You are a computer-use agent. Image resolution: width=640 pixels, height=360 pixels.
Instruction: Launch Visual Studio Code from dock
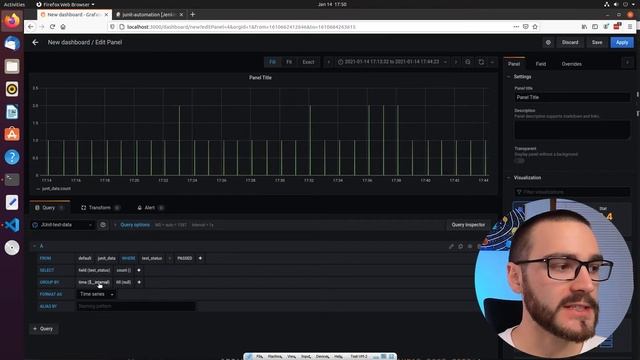pyautogui.click(x=12, y=225)
